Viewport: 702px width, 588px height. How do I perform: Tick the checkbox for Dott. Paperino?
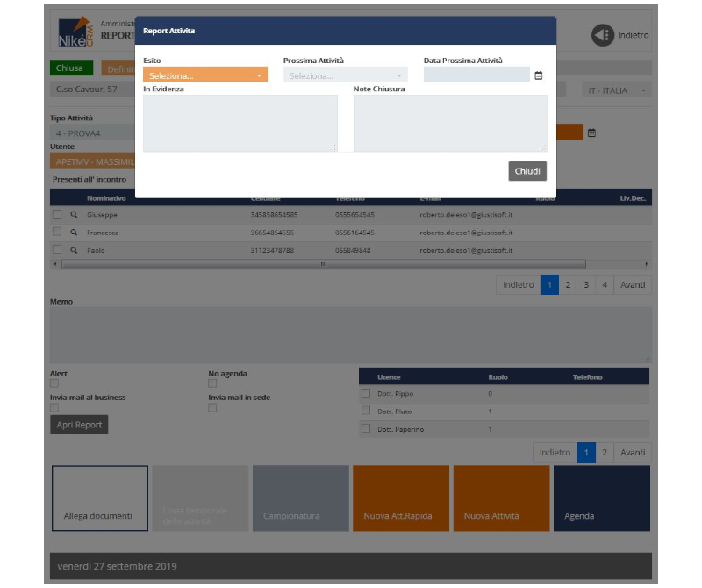(366, 428)
